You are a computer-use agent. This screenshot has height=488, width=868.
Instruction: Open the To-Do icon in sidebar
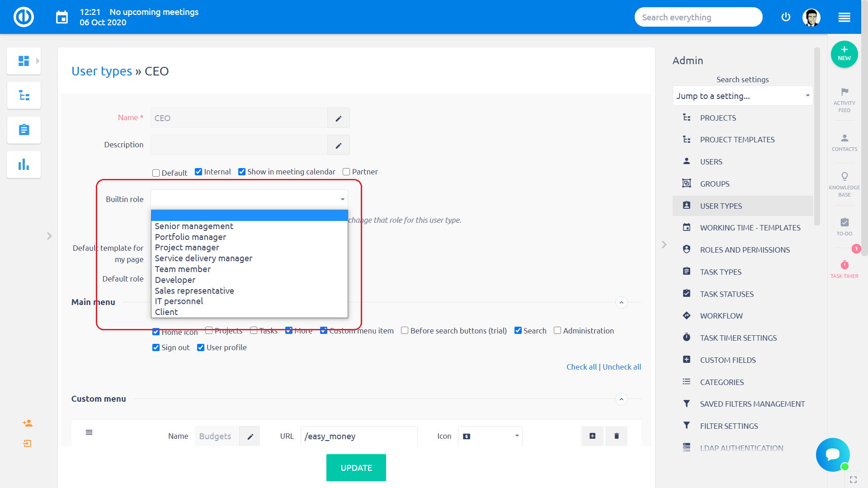(x=844, y=222)
